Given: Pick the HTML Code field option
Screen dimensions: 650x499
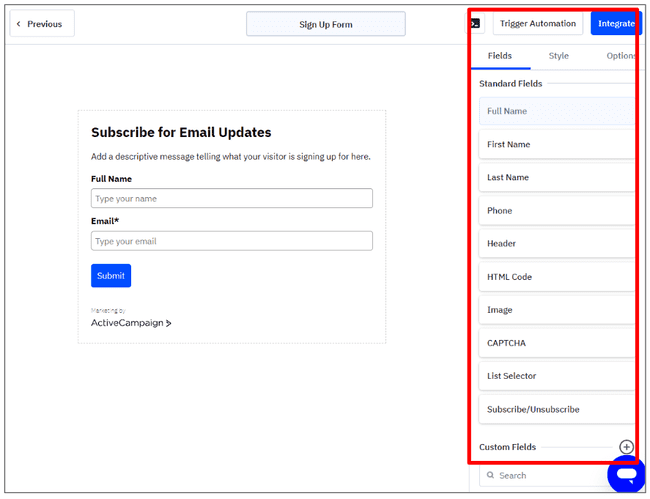Looking at the screenshot, I should point(556,277).
